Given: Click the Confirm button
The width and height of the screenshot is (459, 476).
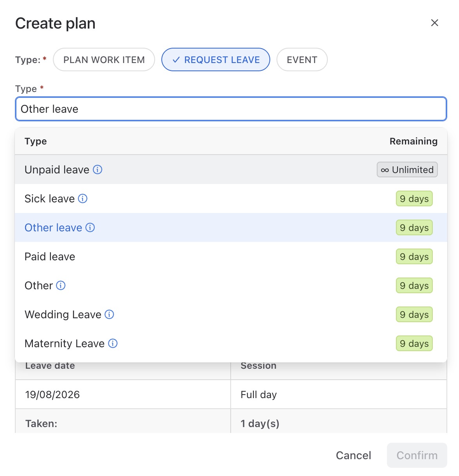Looking at the screenshot, I should coord(417,455).
